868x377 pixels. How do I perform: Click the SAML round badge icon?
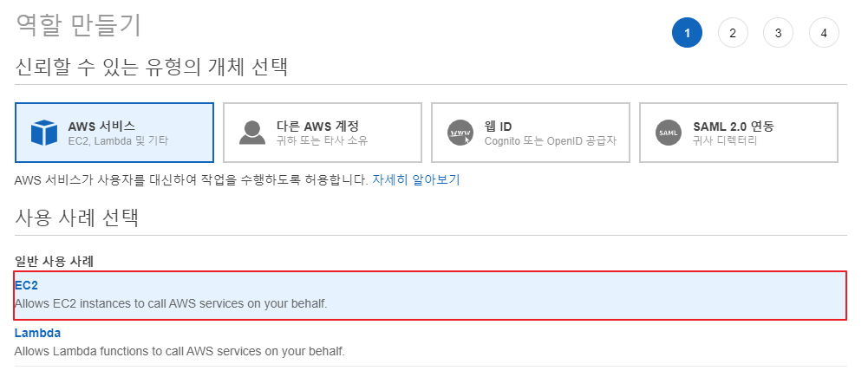tap(668, 133)
